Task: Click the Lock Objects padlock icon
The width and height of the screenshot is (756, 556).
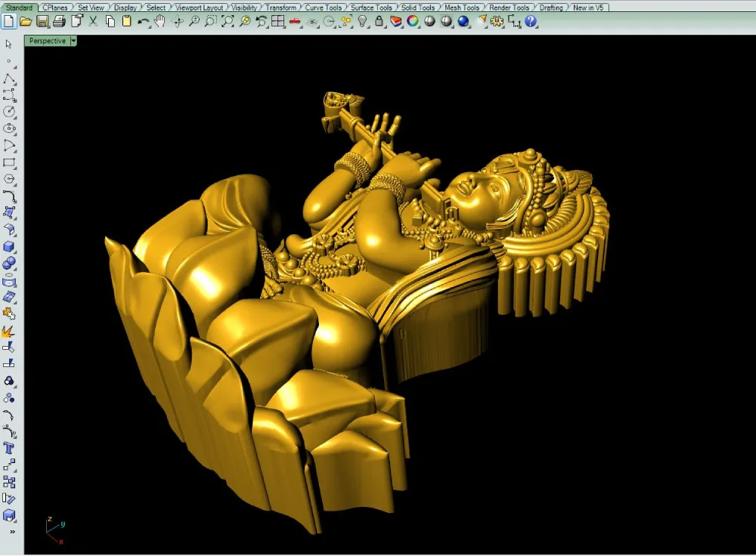Action: click(379, 21)
